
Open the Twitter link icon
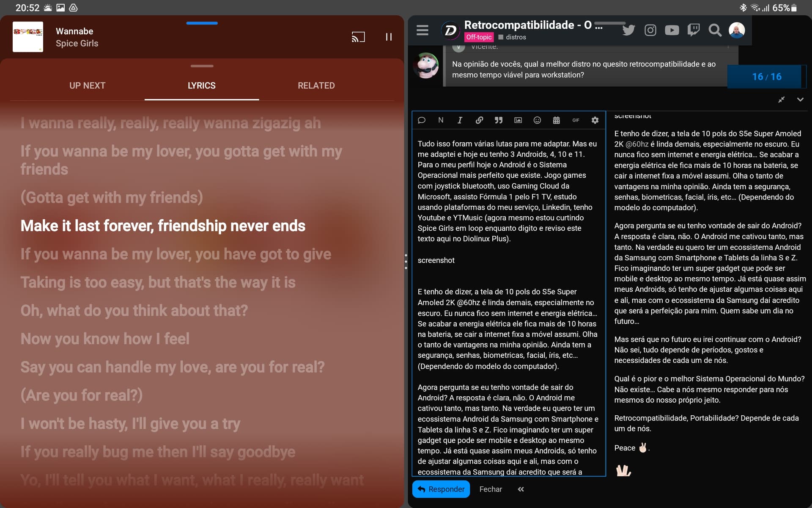[x=628, y=30]
